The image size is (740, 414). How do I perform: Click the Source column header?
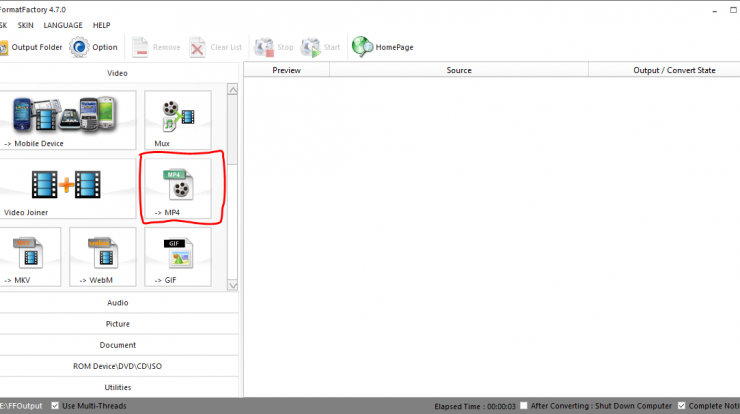[x=459, y=70]
